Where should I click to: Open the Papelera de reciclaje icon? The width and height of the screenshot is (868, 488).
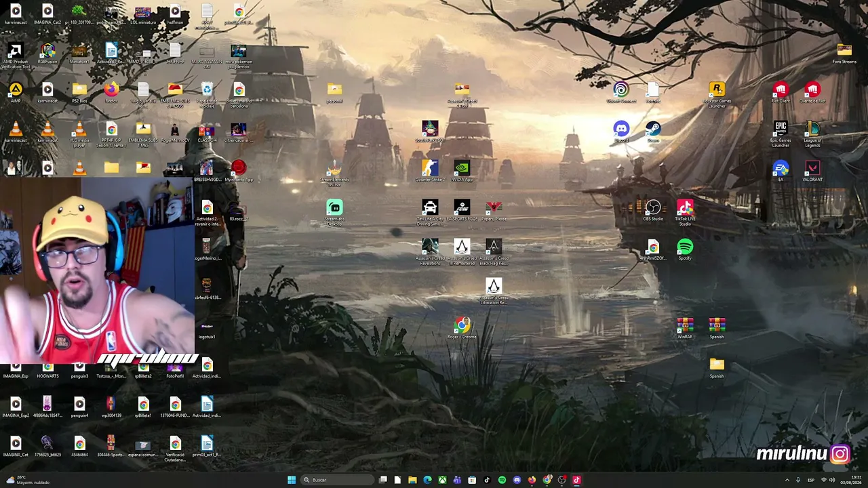point(207,95)
